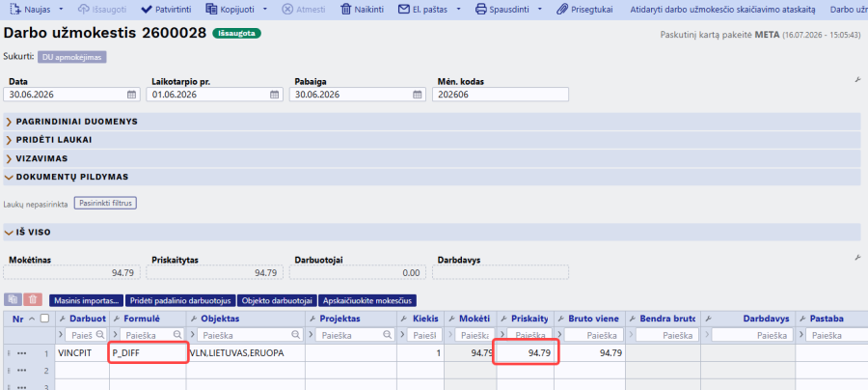The height and width of the screenshot is (390, 868).
Task: Open the Kopijuoti dropdown arrow
Action: pos(265,10)
